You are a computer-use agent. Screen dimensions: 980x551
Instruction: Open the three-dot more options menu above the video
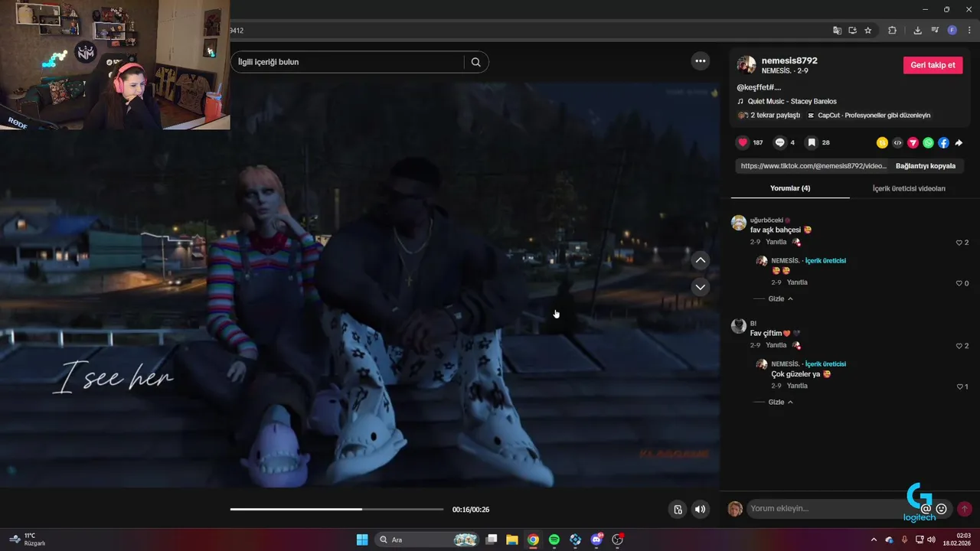700,61
